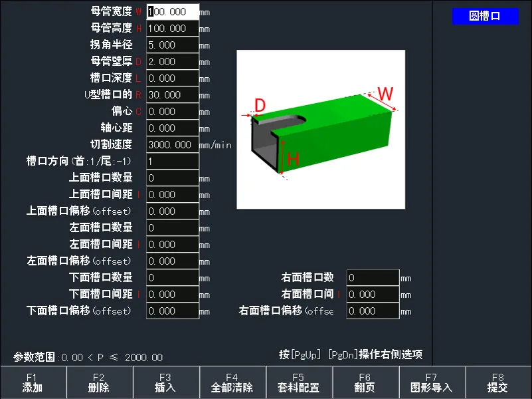Select the 槽口深度 L input field
This screenshot has height=399, width=532.
pyautogui.click(x=173, y=78)
